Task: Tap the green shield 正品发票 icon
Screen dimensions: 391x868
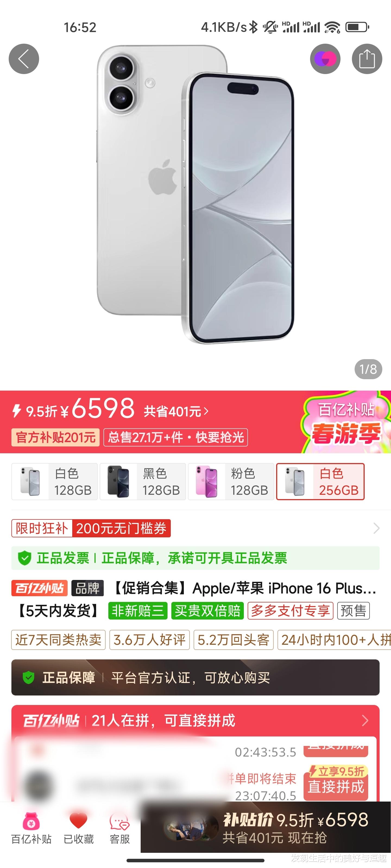Action: 25,558
